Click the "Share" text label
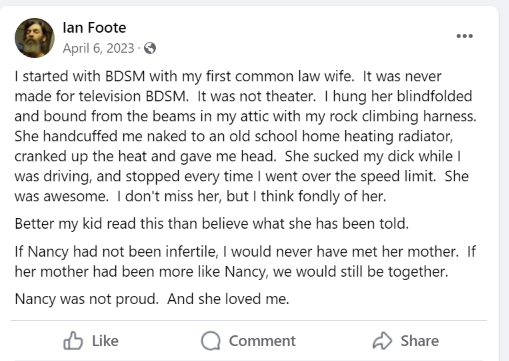 point(419,341)
